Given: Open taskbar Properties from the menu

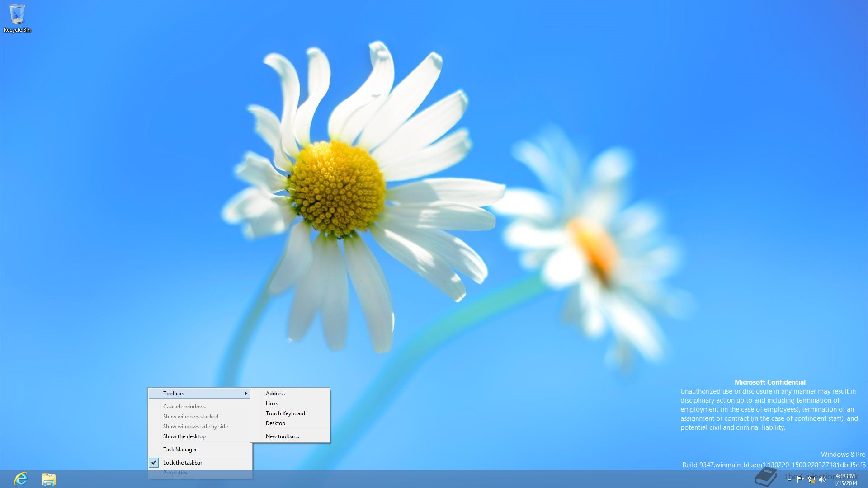Looking at the screenshot, I should 175,473.
